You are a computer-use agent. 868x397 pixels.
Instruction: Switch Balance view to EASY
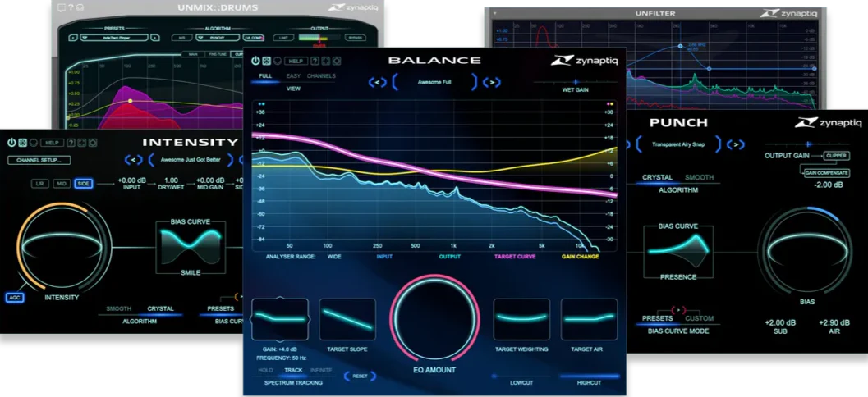pyautogui.click(x=293, y=75)
